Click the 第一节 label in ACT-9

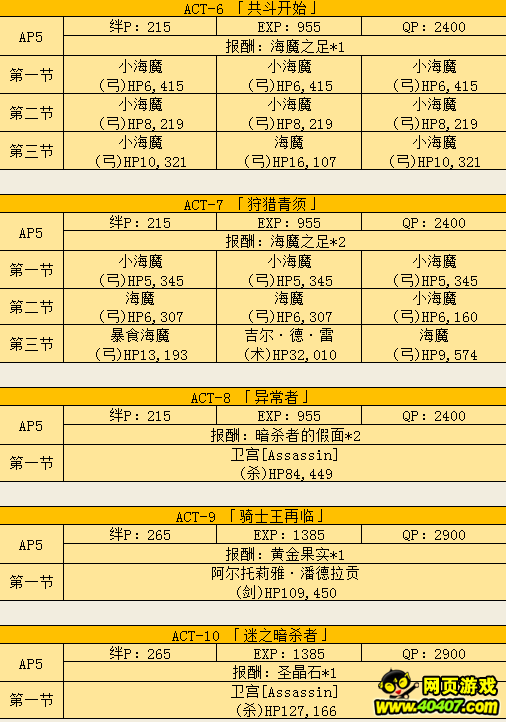pos(31,582)
